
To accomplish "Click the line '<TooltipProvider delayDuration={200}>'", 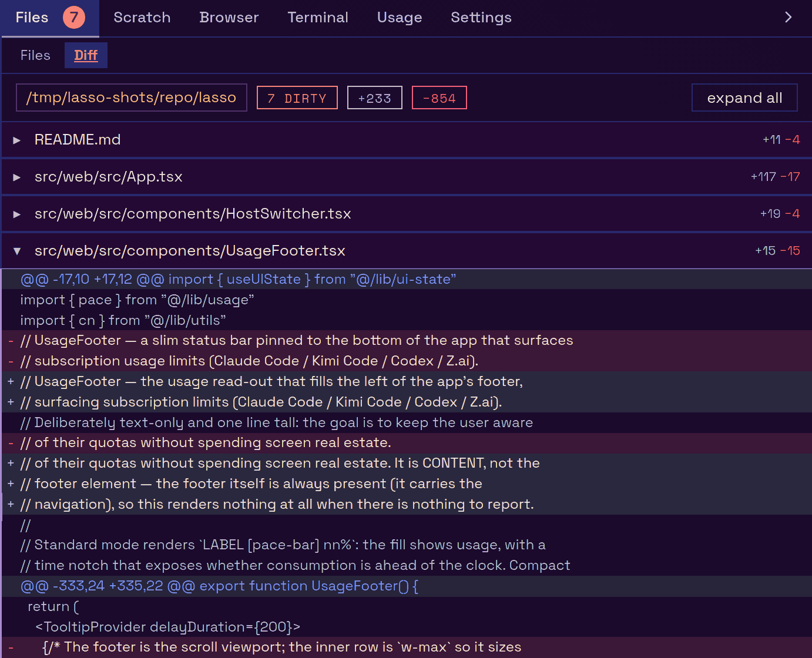I will pyautogui.click(x=407, y=627).
